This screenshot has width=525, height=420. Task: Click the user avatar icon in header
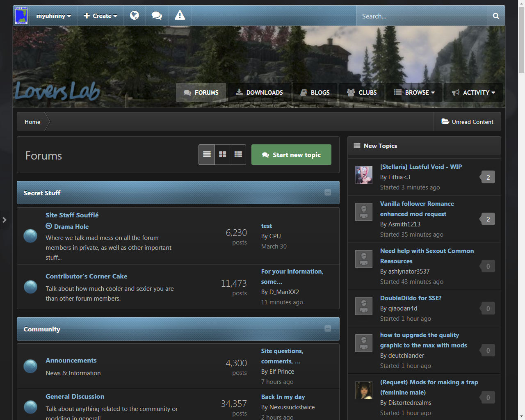(x=21, y=16)
